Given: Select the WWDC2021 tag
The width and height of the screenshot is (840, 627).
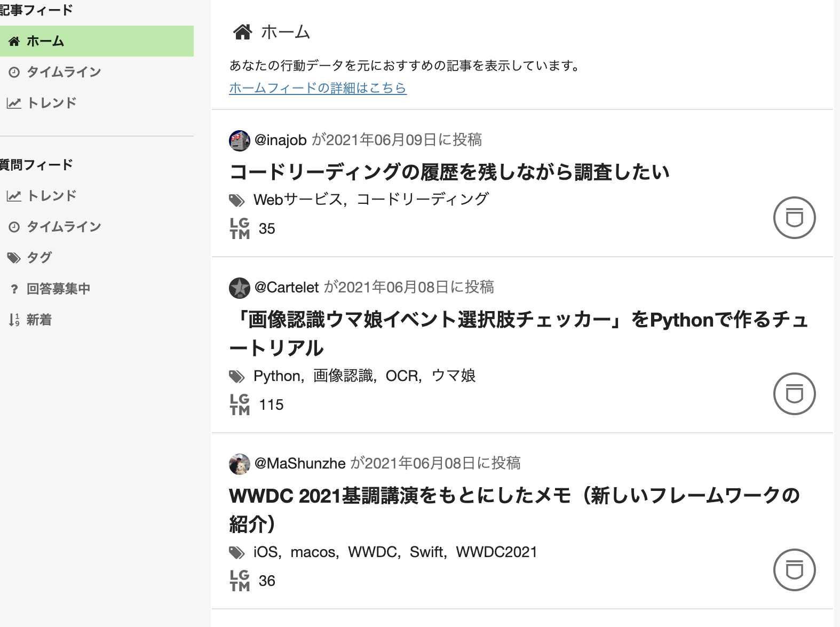Looking at the screenshot, I should pos(497,552).
